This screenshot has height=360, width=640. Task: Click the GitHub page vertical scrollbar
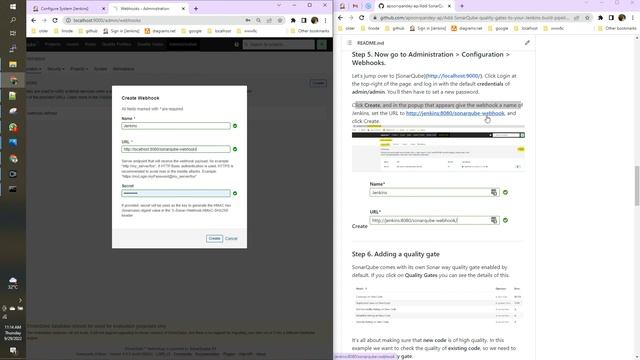pos(637,186)
